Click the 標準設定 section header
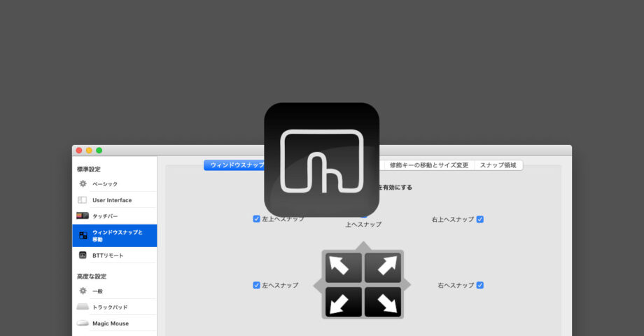 point(89,169)
